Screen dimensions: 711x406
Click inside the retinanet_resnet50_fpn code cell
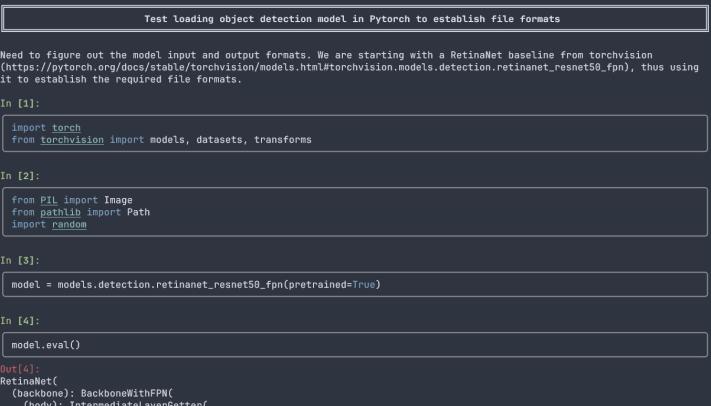tap(355, 284)
